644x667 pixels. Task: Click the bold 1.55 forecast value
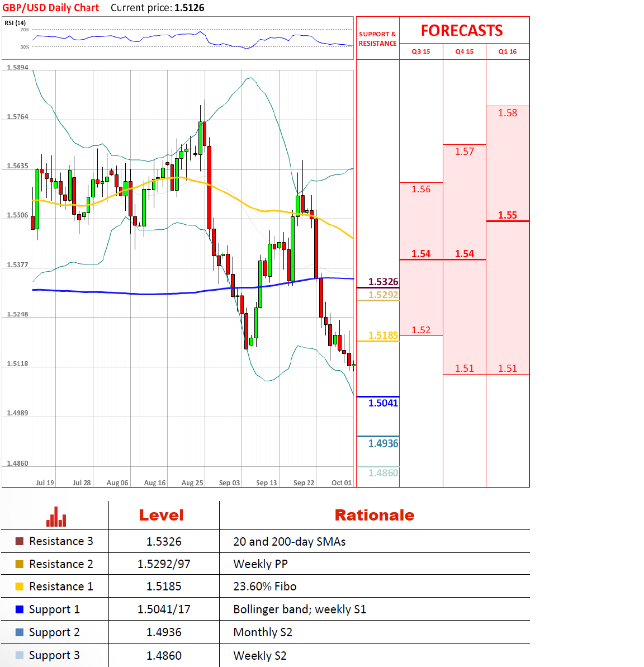(x=508, y=215)
